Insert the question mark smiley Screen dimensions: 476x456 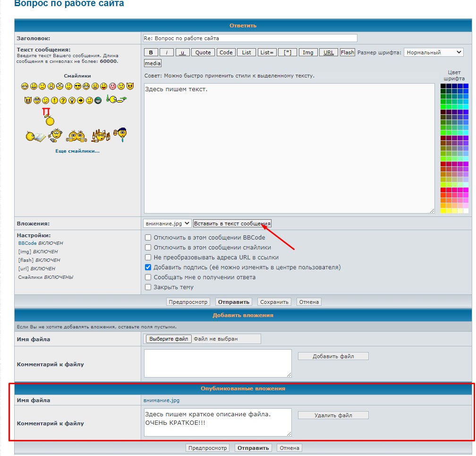[63, 100]
